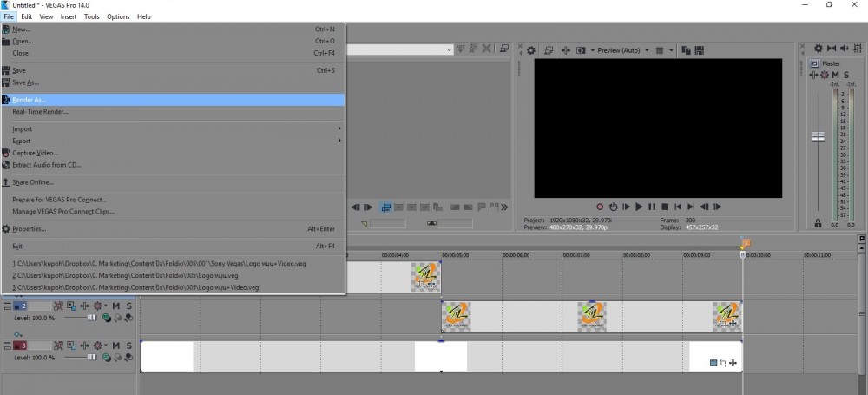
Task: Mute track 3 with M button
Action: (115, 346)
